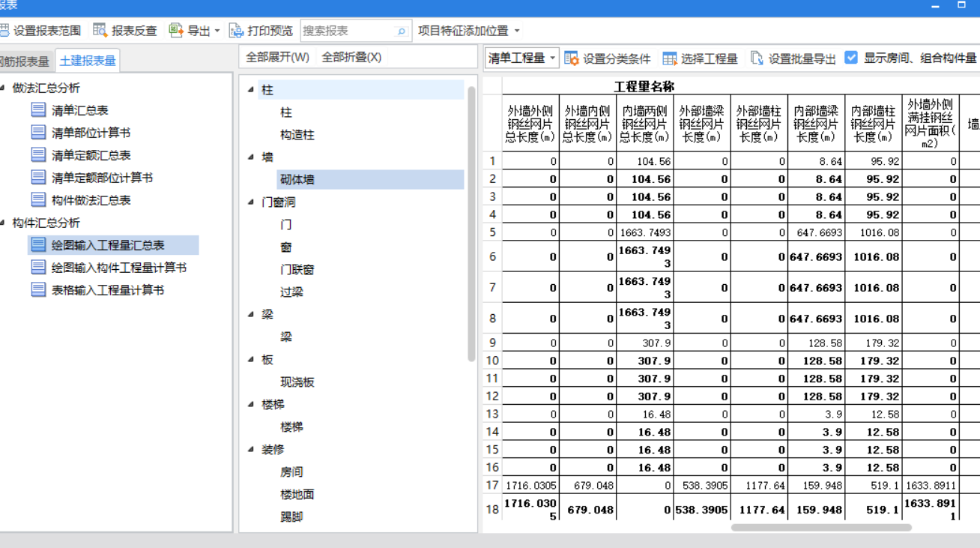This screenshot has height=548, width=980.
Task: Click the 绘图输入工程量汇总表 report icon
Action: click(39, 245)
